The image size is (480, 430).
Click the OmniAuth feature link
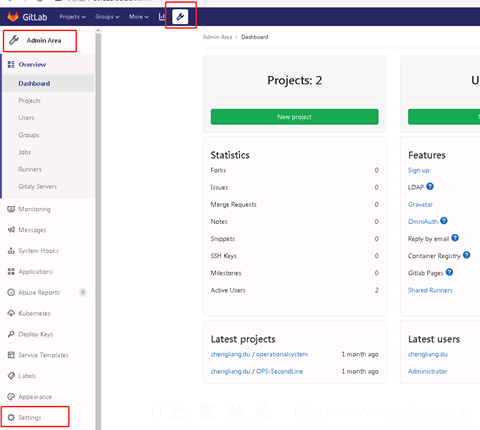423,221
